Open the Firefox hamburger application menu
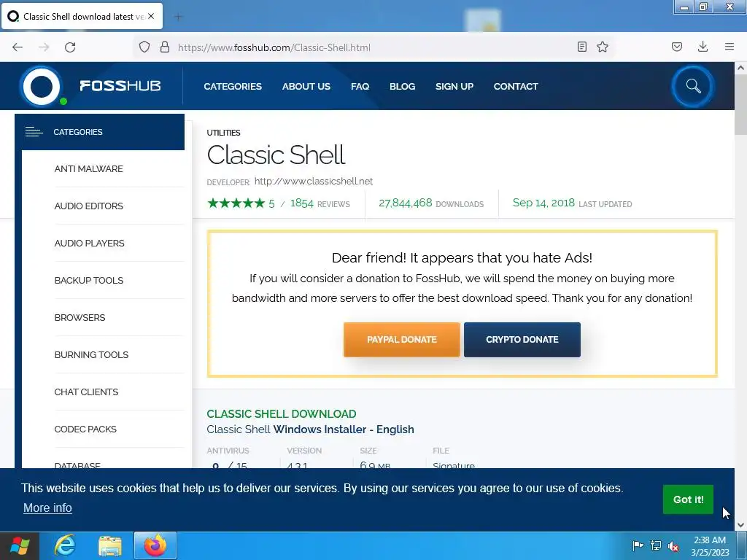 click(729, 47)
